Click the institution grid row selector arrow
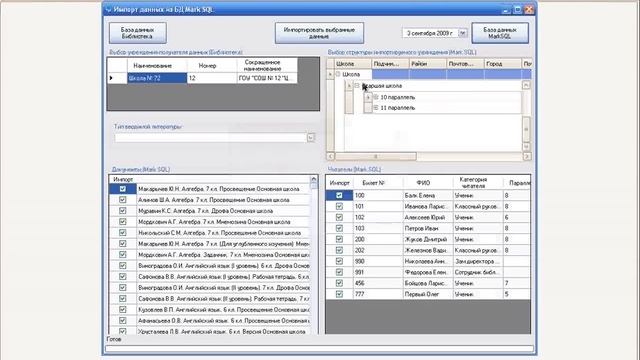640x360 pixels. tap(117, 78)
